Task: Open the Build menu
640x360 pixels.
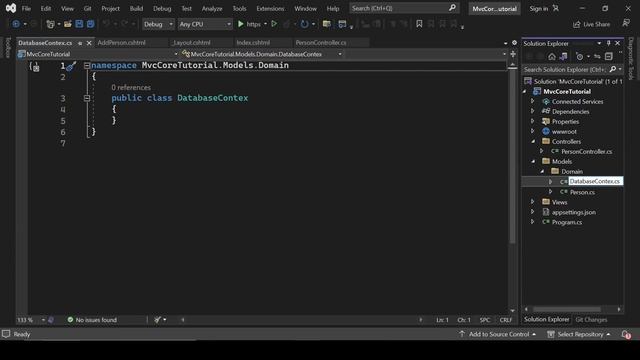Action: [x=136, y=8]
